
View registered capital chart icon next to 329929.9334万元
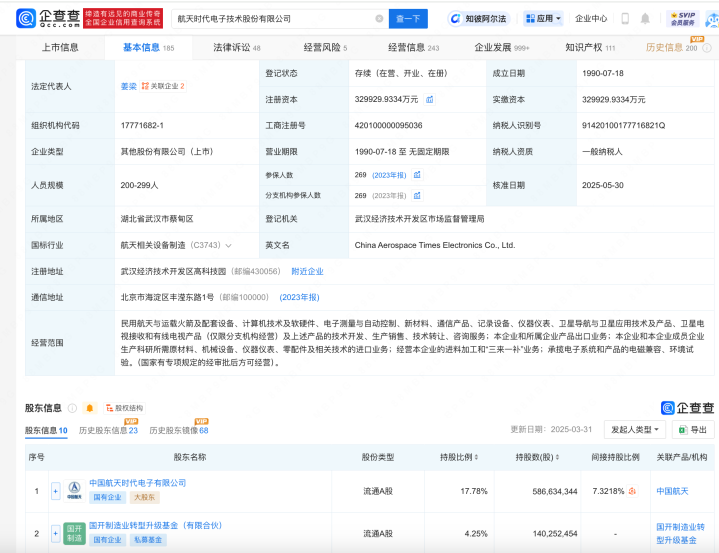point(430,100)
